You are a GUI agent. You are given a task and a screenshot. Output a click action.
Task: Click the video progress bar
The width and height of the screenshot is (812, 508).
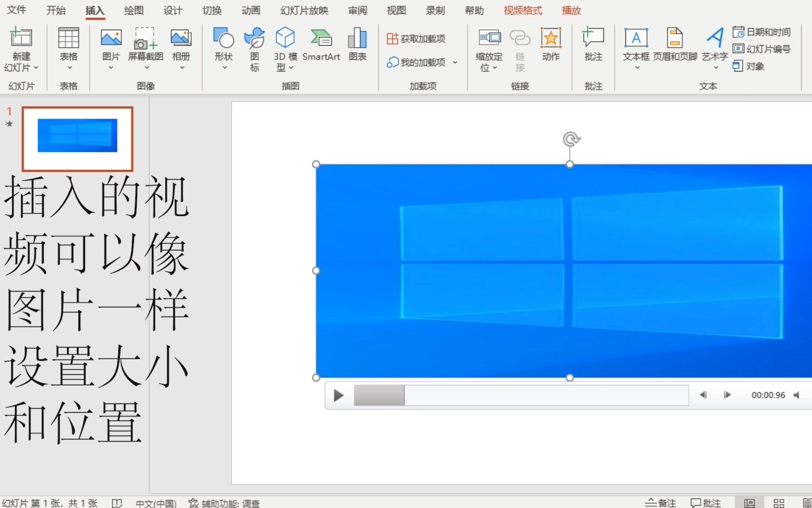[521, 395]
